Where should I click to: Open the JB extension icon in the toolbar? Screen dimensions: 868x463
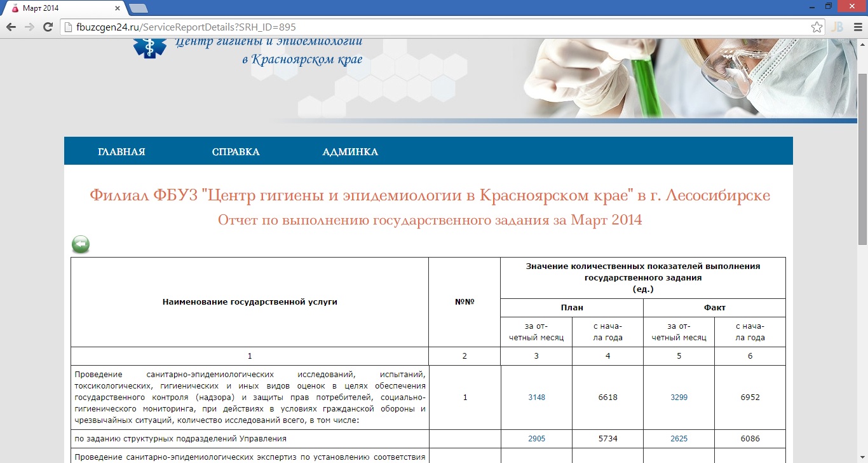[x=837, y=27]
